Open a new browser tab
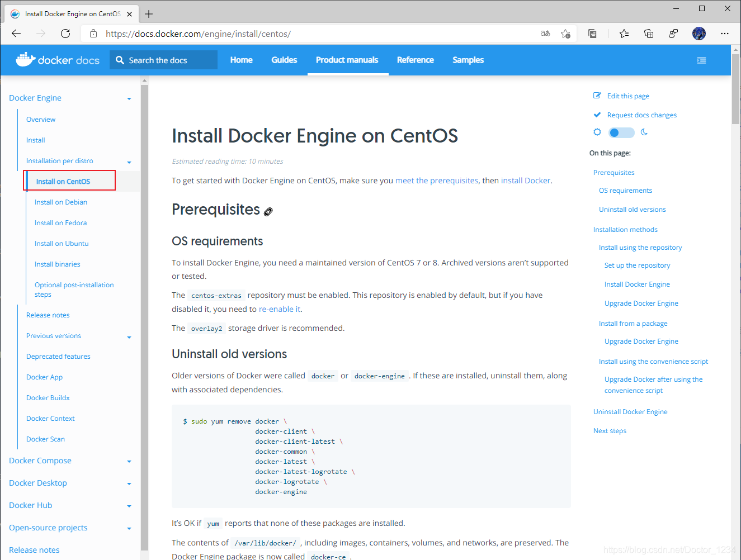 pos(149,14)
